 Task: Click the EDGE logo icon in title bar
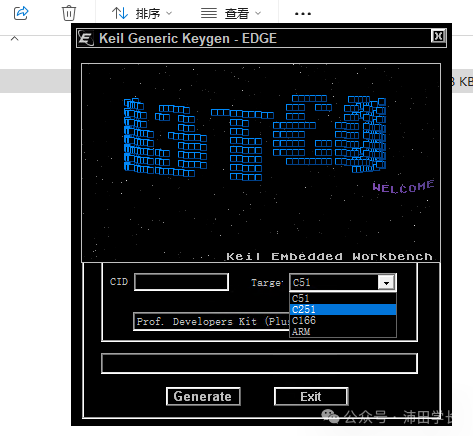[86, 38]
